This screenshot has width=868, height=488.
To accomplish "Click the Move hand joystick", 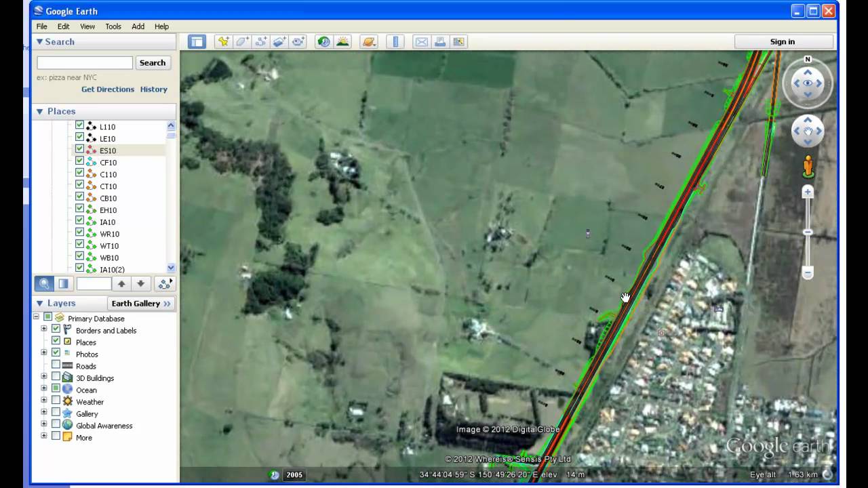I will click(x=808, y=131).
